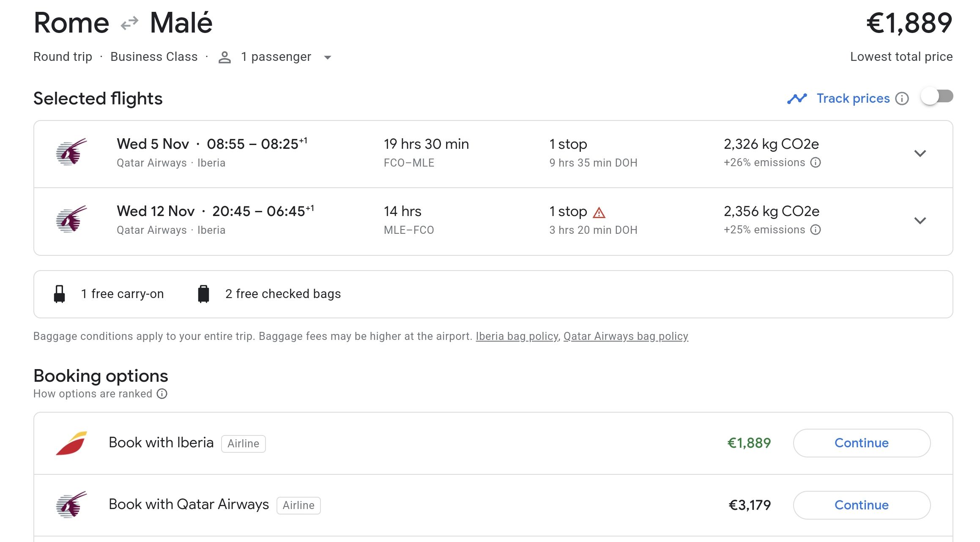The width and height of the screenshot is (980, 542).
Task: Click the checked bag suitcase icon
Action: pyautogui.click(x=203, y=294)
